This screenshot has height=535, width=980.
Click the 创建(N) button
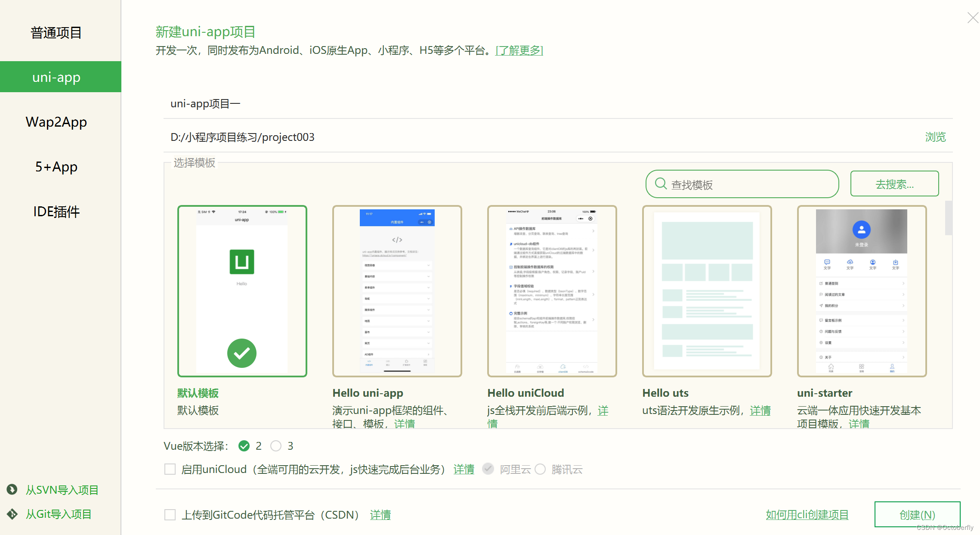tap(917, 514)
